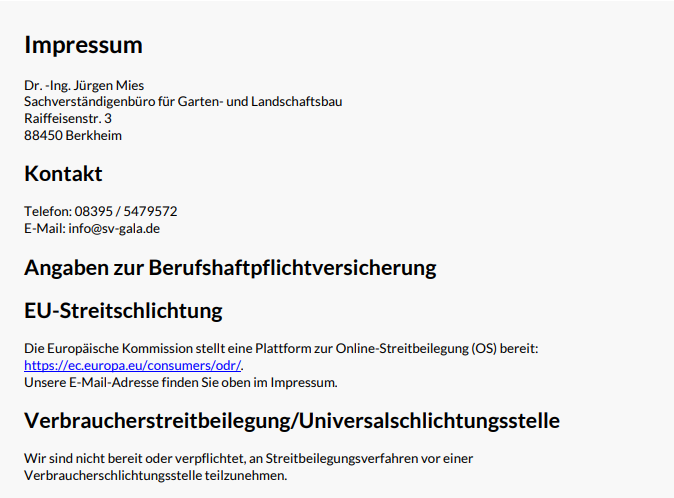The width and height of the screenshot is (674, 498).
Task: Click the street address Raiffeisenstr. 3
Action: pyautogui.click(x=68, y=118)
